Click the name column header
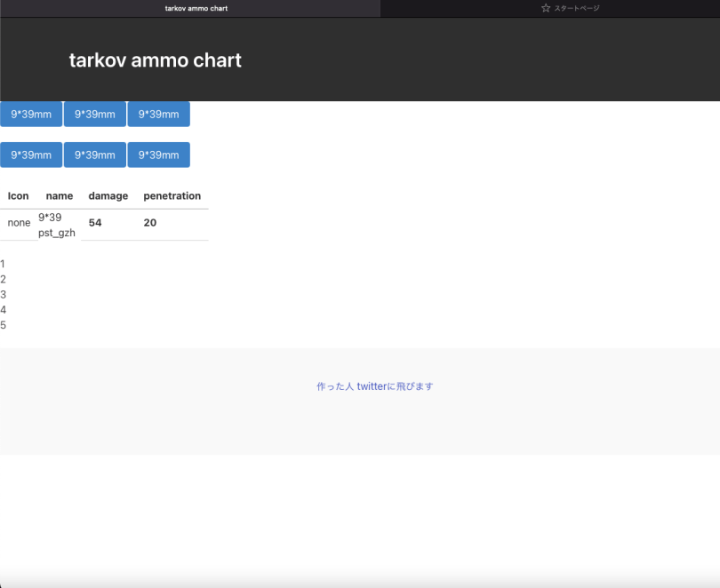Screen dimensions: 720x588 60,195
